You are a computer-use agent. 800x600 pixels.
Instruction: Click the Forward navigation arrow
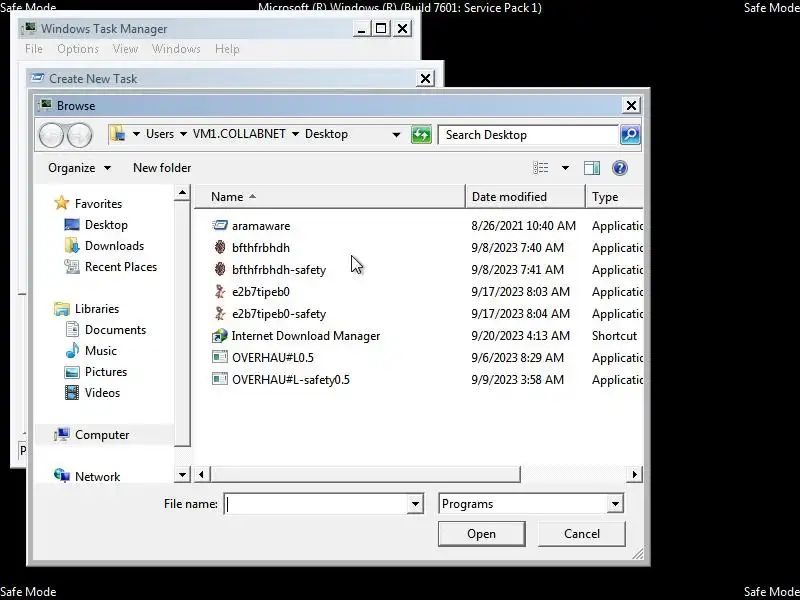coord(80,135)
